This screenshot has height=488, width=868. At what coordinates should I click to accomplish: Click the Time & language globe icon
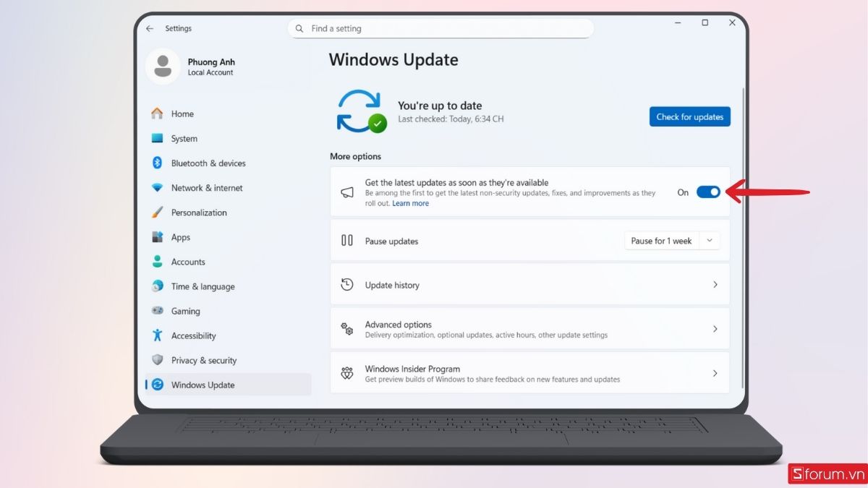[157, 286]
